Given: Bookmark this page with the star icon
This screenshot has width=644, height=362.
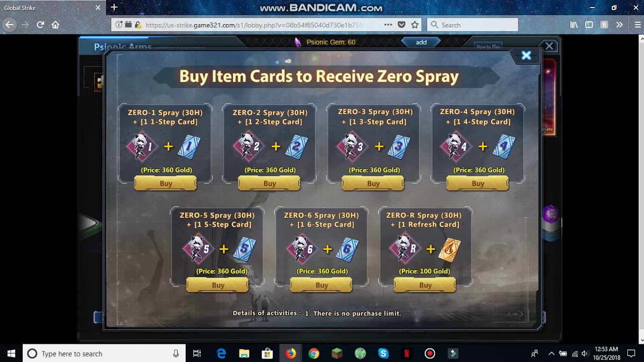Looking at the screenshot, I should coord(415,25).
